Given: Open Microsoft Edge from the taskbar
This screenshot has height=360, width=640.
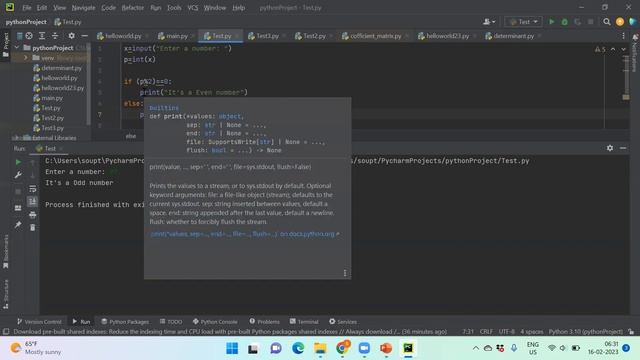Looking at the screenshot, I should pyautogui.click(x=298, y=348).
